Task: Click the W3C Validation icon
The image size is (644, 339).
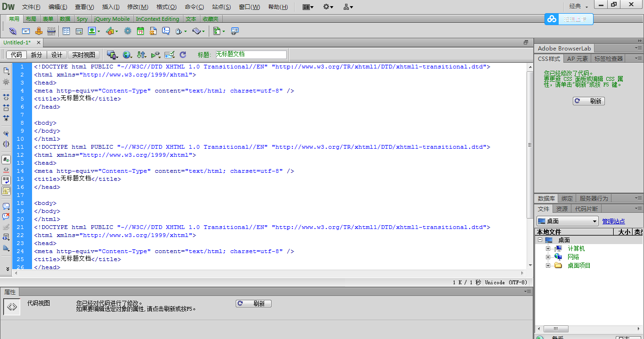Action: click(156, 55)
